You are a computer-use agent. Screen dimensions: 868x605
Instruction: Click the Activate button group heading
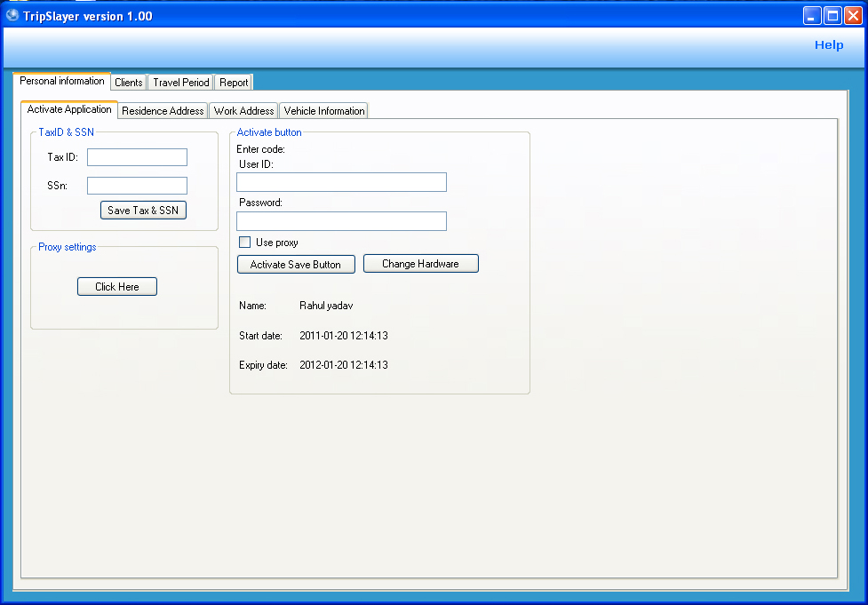point(269,132)
